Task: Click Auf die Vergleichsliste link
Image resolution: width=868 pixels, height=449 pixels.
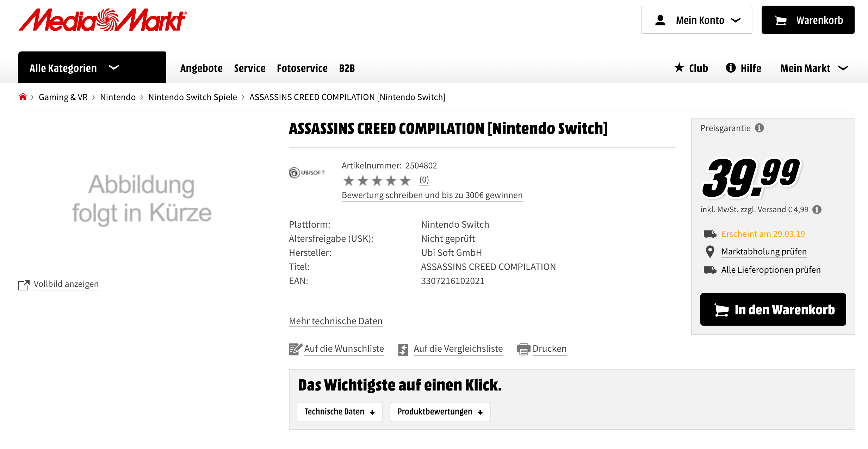Action: [458, 349]
